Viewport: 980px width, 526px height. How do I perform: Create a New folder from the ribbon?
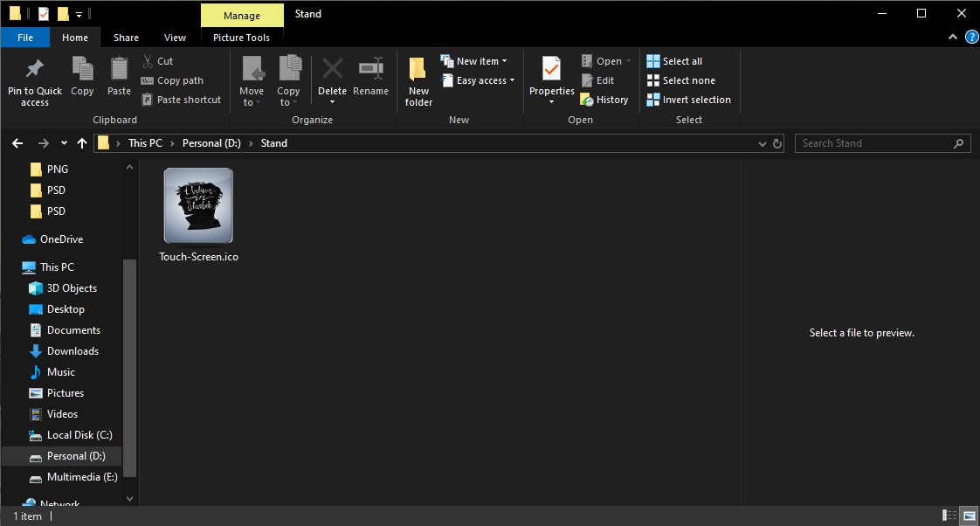418,79
